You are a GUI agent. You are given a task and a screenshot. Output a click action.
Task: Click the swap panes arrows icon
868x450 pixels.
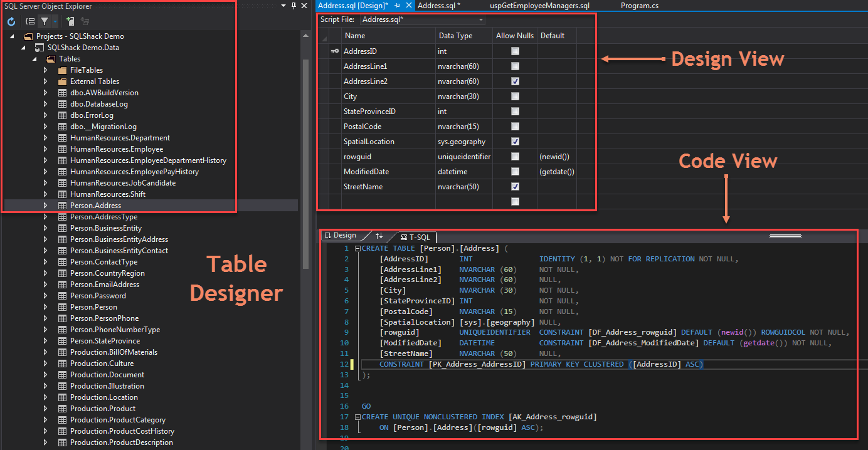point(379,236)
